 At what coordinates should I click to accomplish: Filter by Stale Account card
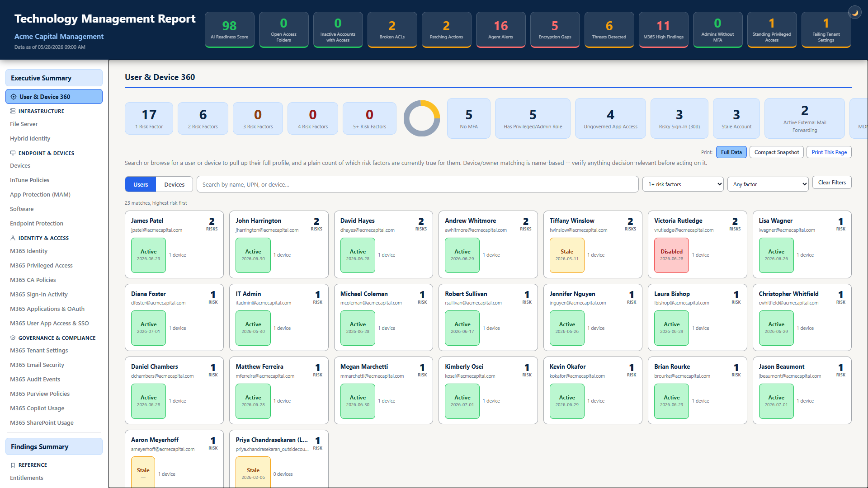point(736,118)
